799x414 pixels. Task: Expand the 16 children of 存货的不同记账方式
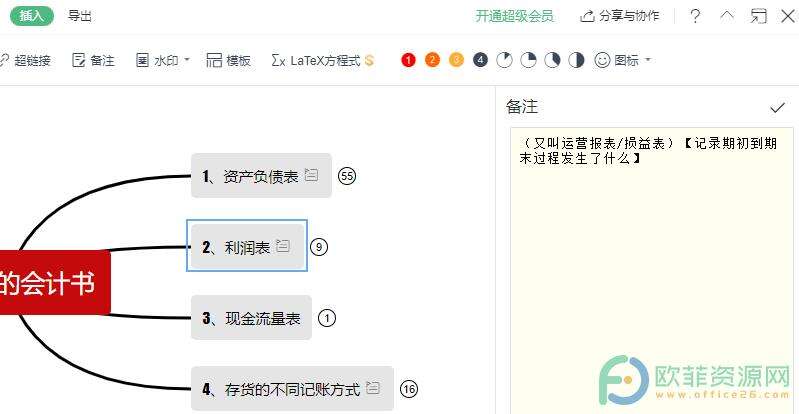click(x=409, y=389)
